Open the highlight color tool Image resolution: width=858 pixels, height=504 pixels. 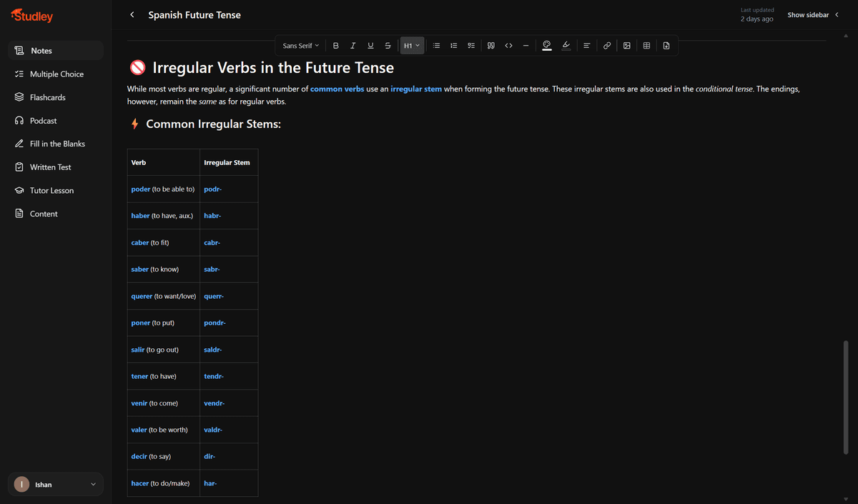click(x=566, y=46)
